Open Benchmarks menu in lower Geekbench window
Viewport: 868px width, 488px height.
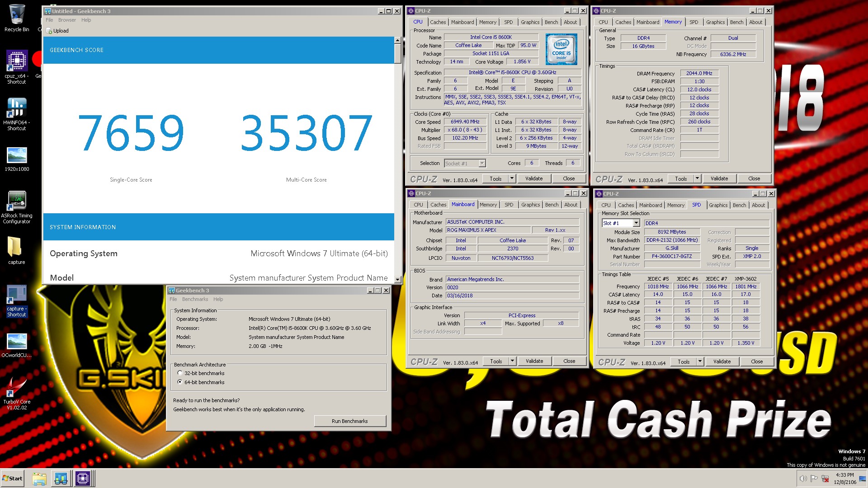(195, 299)
